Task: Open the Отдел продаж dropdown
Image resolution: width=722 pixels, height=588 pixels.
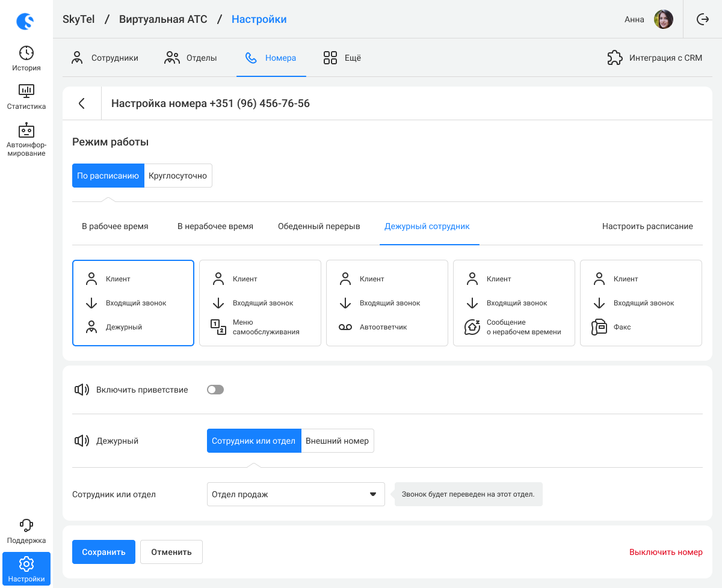Action: (296, 494)
